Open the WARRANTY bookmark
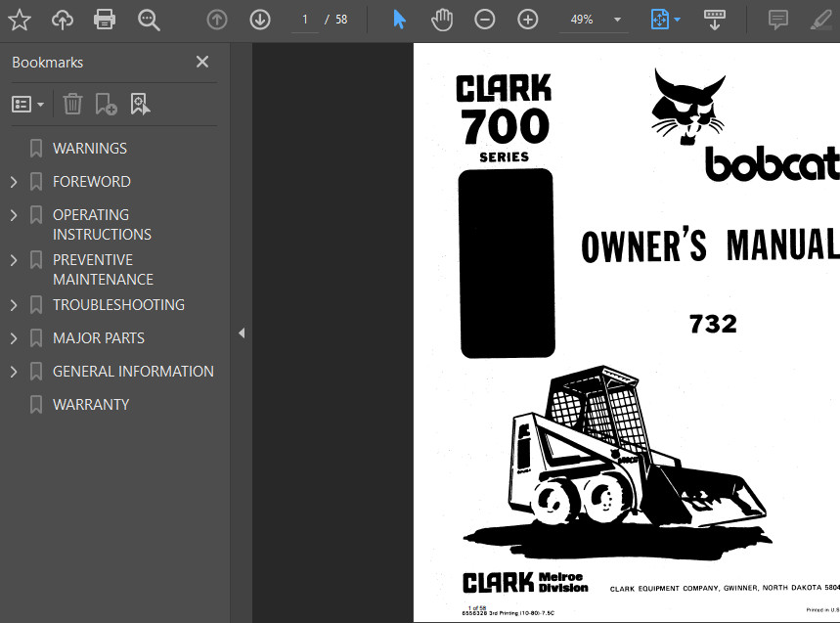Image resolution: width=840 pixels, height=623 pixels. [x=91, y=405]
